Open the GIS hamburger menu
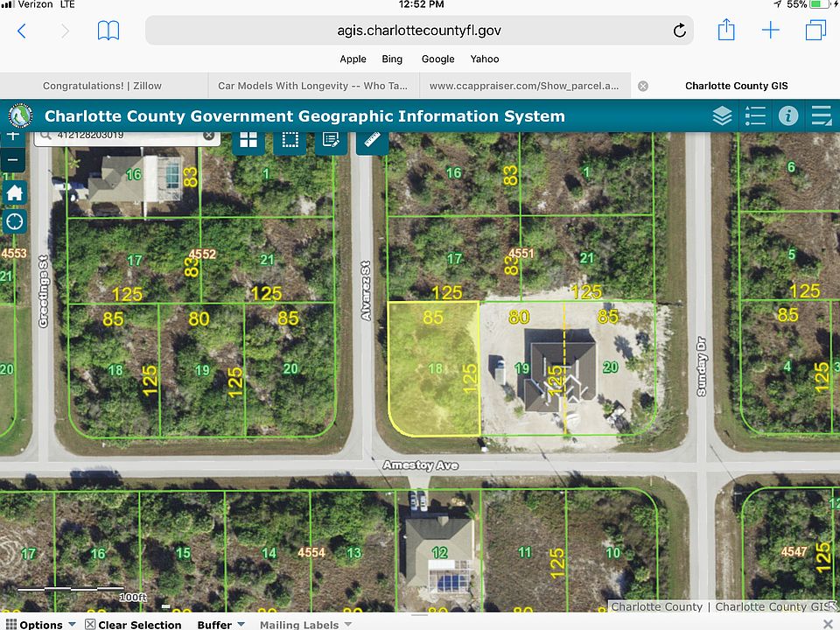The image size is (840, 630). 821,115
